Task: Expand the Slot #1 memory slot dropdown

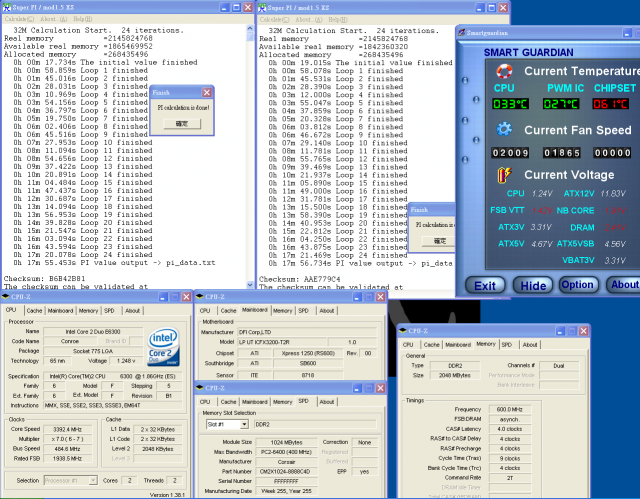Action: [x=244, y=424]
